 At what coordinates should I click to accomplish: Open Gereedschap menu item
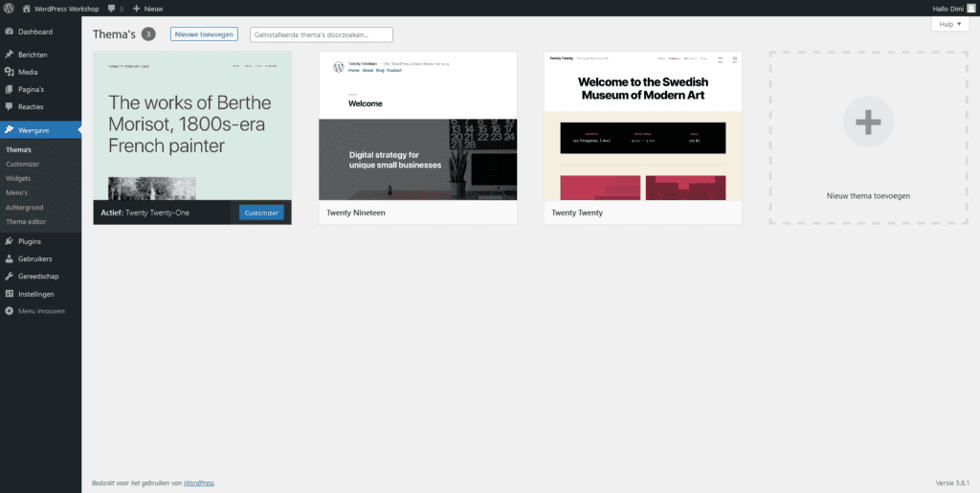pyautogui.click(x=40, y=277)
